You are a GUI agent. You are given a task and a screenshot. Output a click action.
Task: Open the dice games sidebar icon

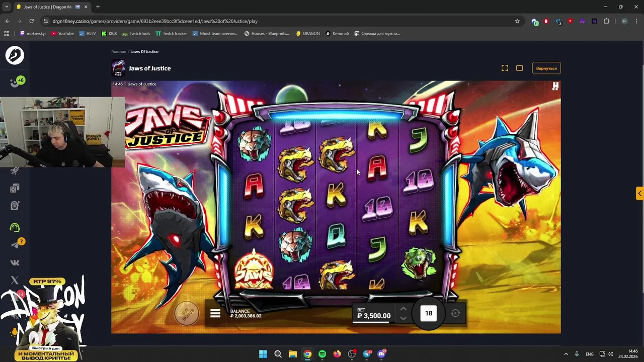tap(15, 188)
